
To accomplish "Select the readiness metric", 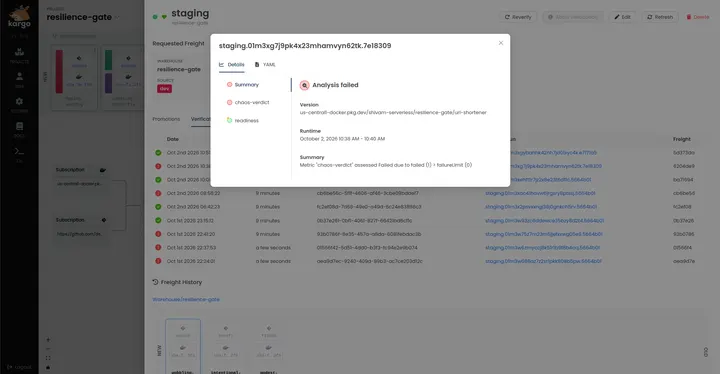I will coord(243,120).
